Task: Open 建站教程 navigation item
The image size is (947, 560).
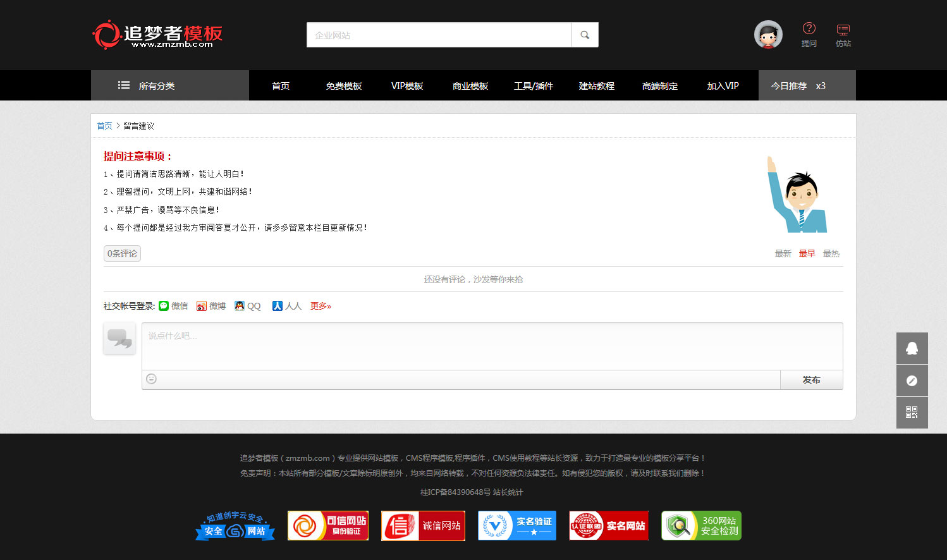Action: 596,86
